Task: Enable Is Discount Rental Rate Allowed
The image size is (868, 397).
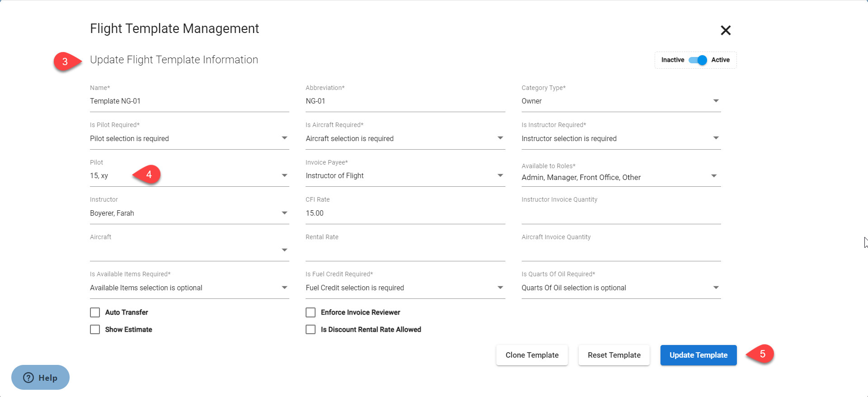Action: coord(311,330)
